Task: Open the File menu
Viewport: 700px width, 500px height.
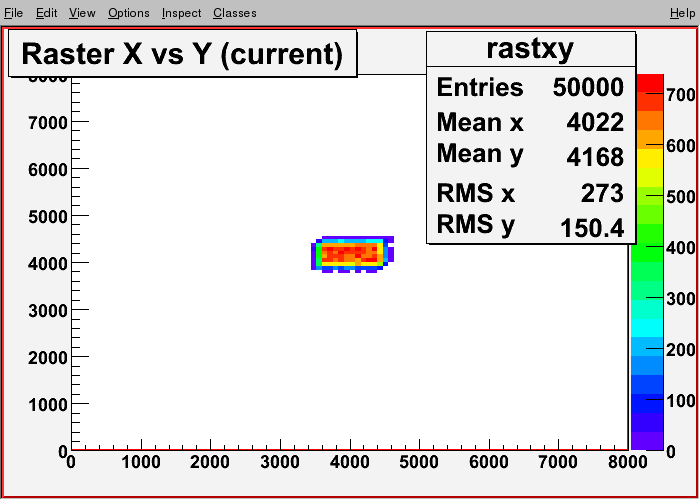Action: coord(13,13)
